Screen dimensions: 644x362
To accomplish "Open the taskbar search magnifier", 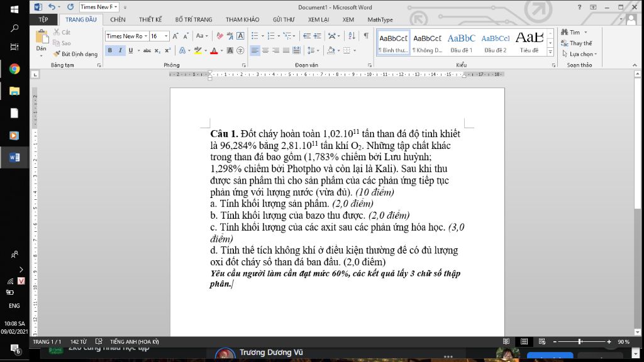I will click(x=14, y=28).
